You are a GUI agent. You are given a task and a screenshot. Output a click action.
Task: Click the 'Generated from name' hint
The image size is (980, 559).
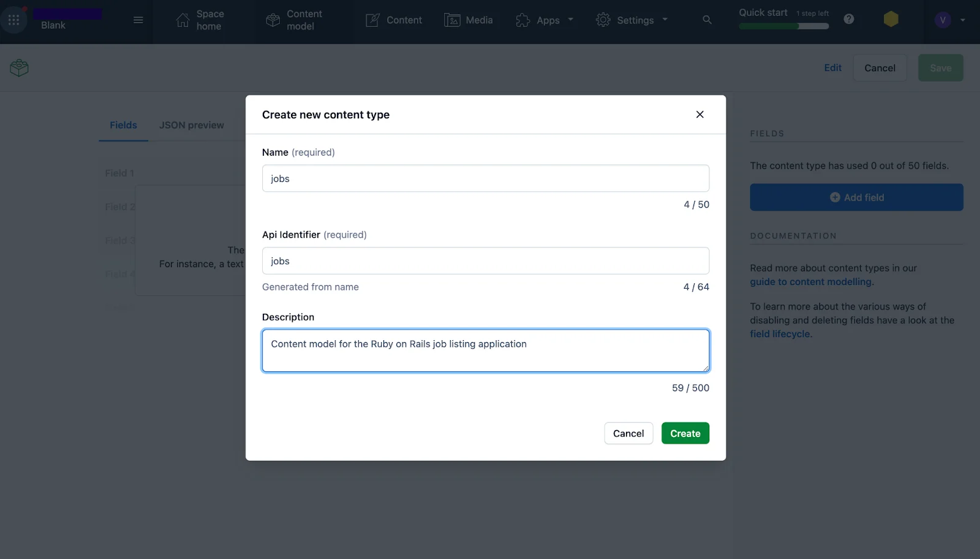pyautogui.click(x=310, y=287)
